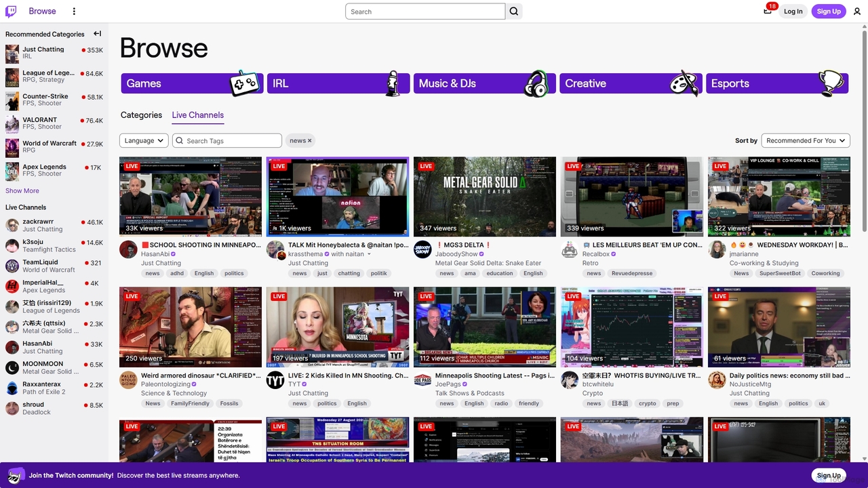Collapse the Recommended Categories sidebar
868x488 pixels.
point(98,34)
